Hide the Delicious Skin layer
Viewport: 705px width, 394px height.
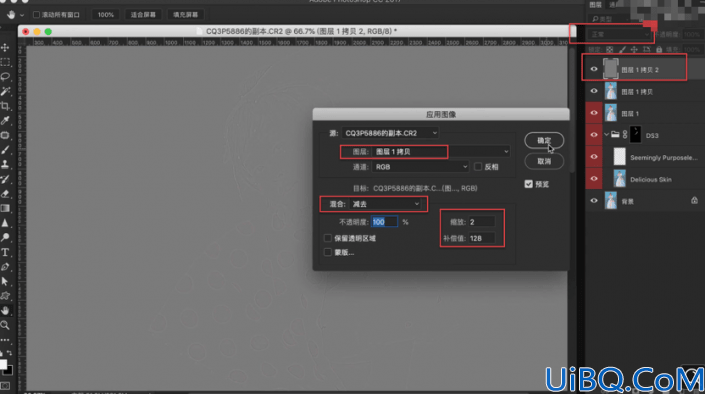(594, 179)
